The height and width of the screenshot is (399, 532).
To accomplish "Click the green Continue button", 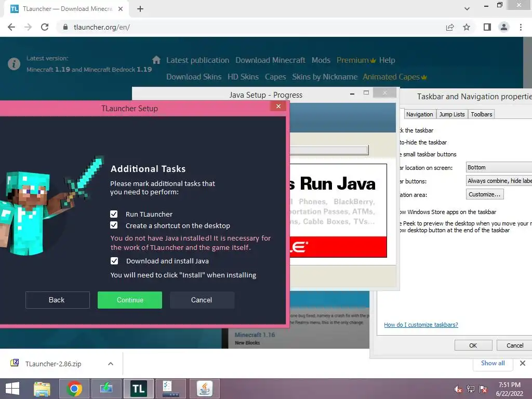I will [x=130, y=300].
